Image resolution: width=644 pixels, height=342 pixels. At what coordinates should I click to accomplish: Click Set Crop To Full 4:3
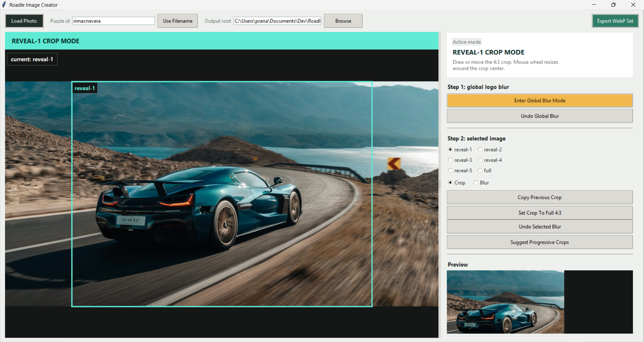coord(540,213)
